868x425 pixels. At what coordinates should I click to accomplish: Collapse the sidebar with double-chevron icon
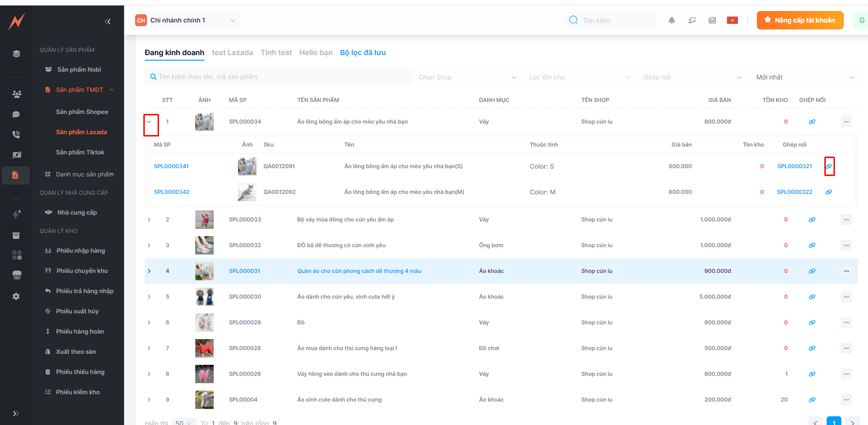[x=108, y=22]
